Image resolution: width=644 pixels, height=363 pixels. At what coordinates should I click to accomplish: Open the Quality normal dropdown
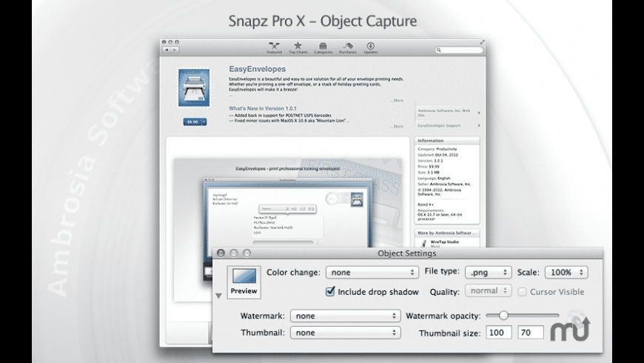[x=489, y=290]
